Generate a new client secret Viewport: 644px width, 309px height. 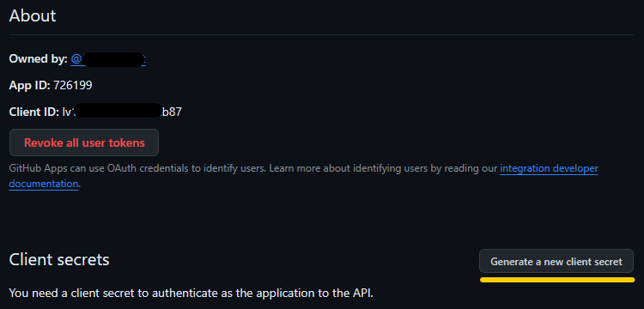556,262
